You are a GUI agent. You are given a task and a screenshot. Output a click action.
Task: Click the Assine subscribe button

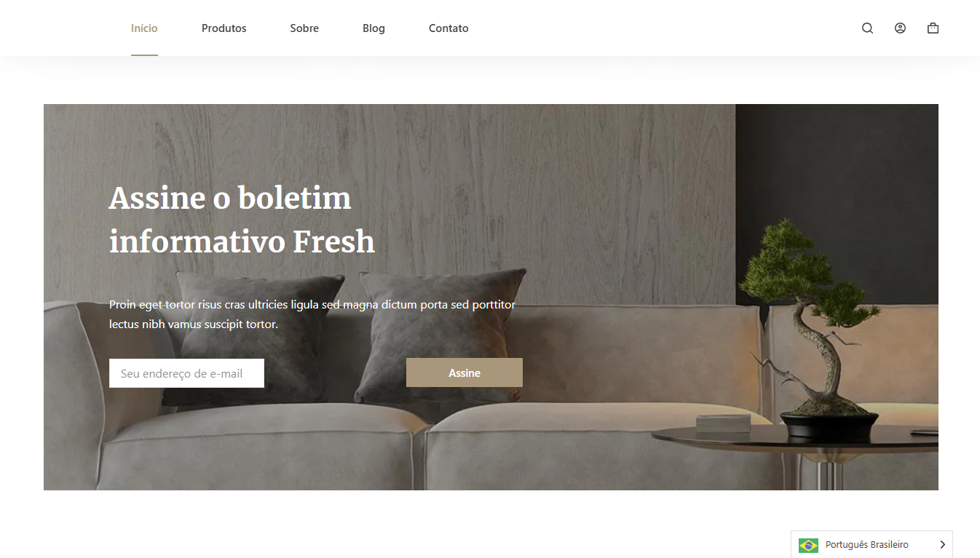click(x=465, y=372)
